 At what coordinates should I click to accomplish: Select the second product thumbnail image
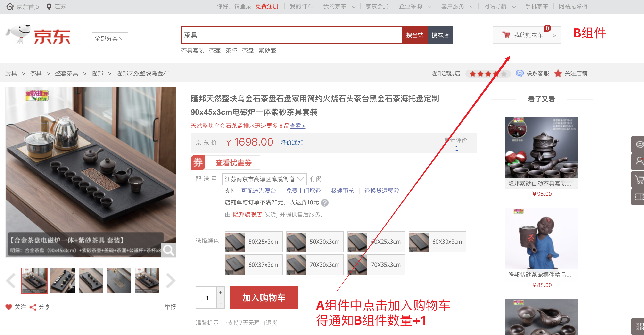tap(63, 280)
